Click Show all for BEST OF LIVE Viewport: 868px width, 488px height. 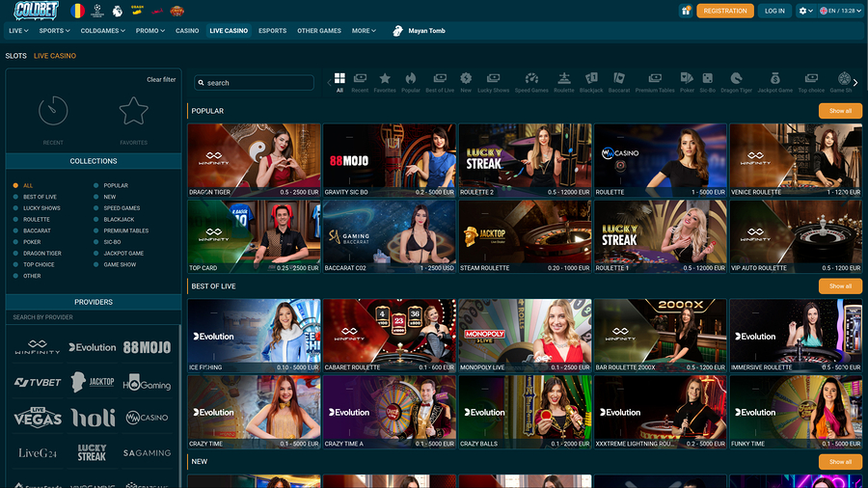(x=840, y=286)
